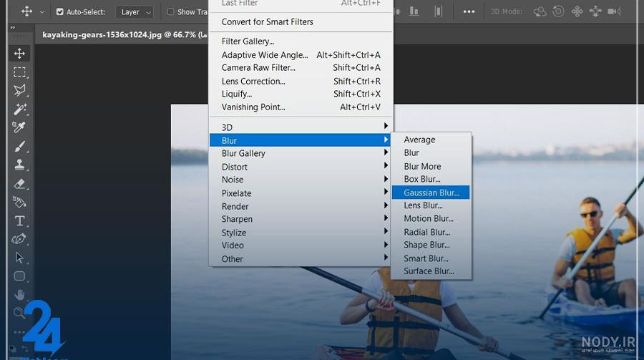Click the 3D slide mode icon
The width and height of the screenshot is (644, 360).
[595, 11]
